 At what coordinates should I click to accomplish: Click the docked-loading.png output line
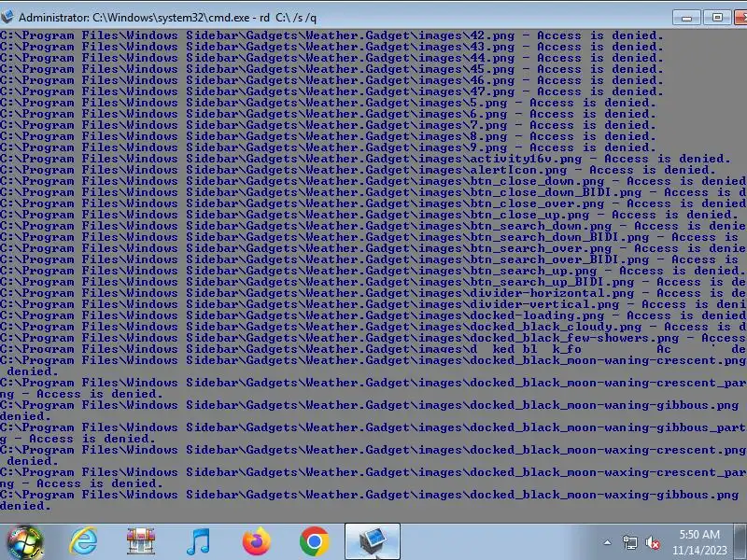[x=373, y=315]
